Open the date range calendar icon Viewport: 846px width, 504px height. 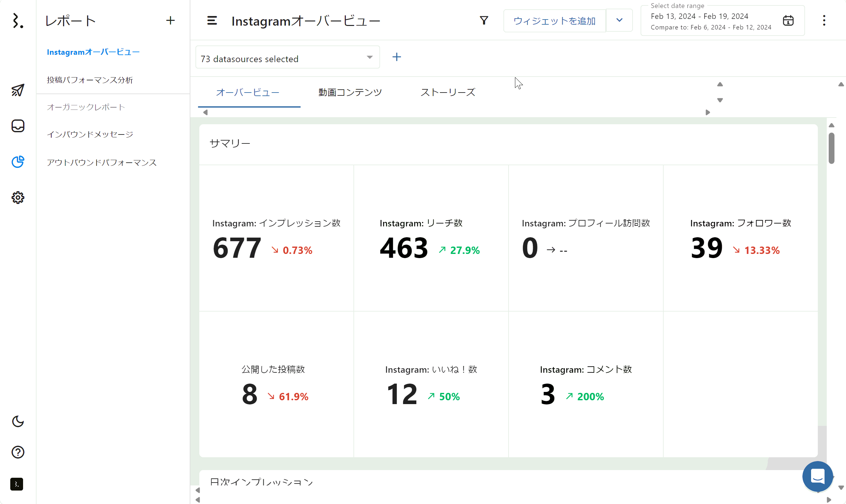[788, 21]
